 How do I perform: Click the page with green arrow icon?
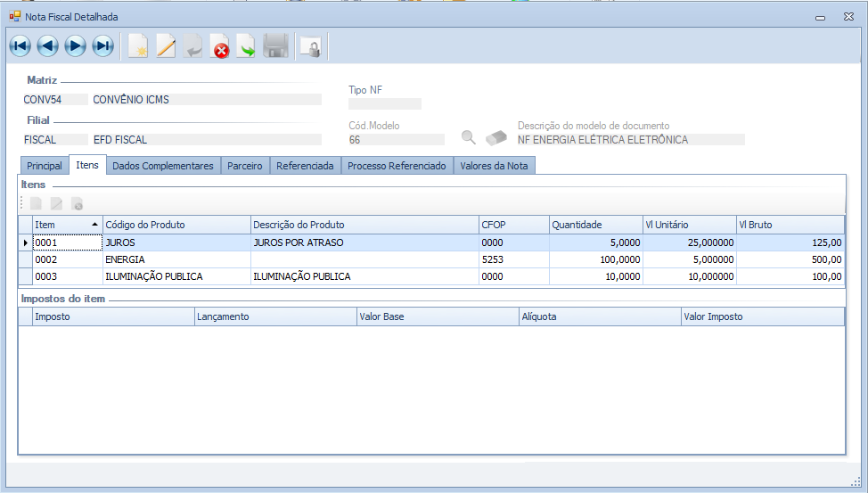[x=247, y=46]
